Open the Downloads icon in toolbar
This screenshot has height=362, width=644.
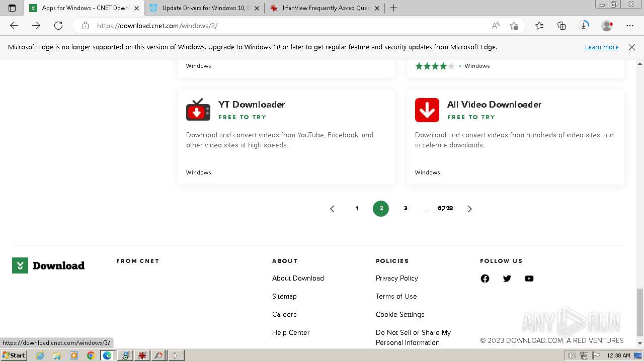click(584, 26)
